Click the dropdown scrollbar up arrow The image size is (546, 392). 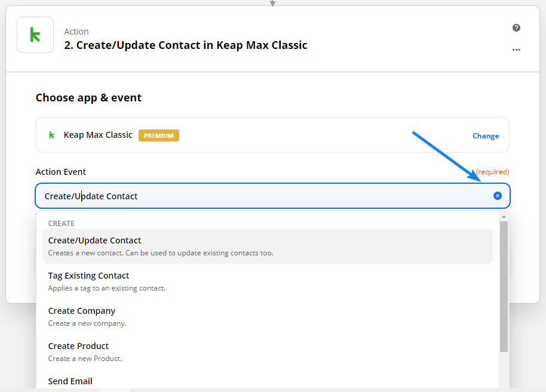(504, 217)
